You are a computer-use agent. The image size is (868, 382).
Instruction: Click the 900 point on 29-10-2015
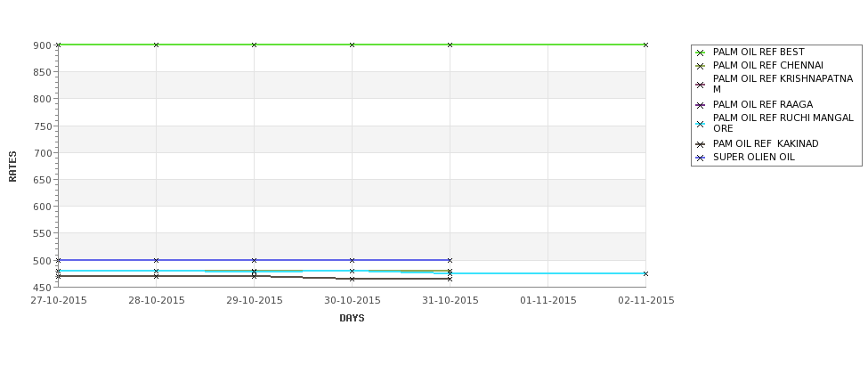tap(254, 45)
